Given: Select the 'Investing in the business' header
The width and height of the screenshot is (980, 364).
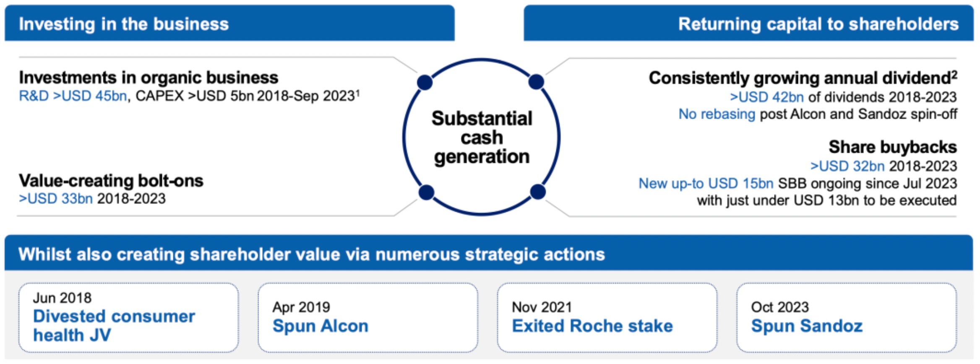Looking at the screenshot, I should 124,24.
